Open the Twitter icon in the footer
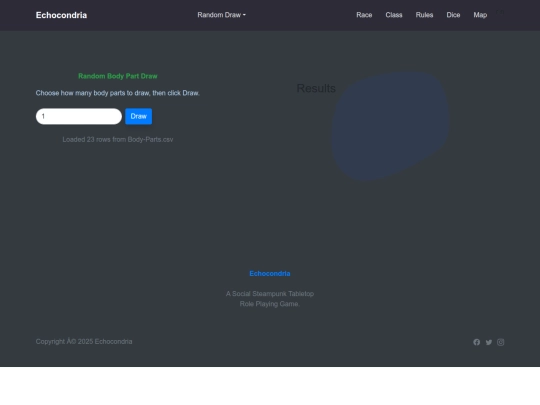The width and height of the screenshot is (540, 405). pos(489,342)
